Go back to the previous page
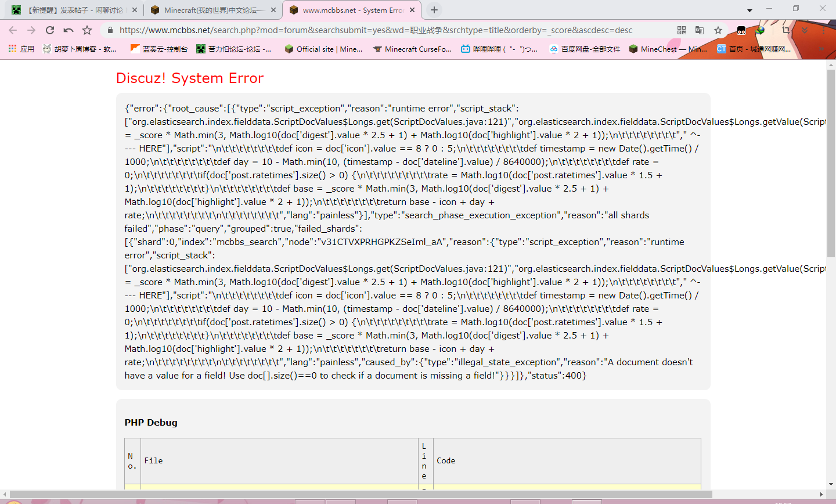Screen dimensions: 836x504 pos(13,30)
